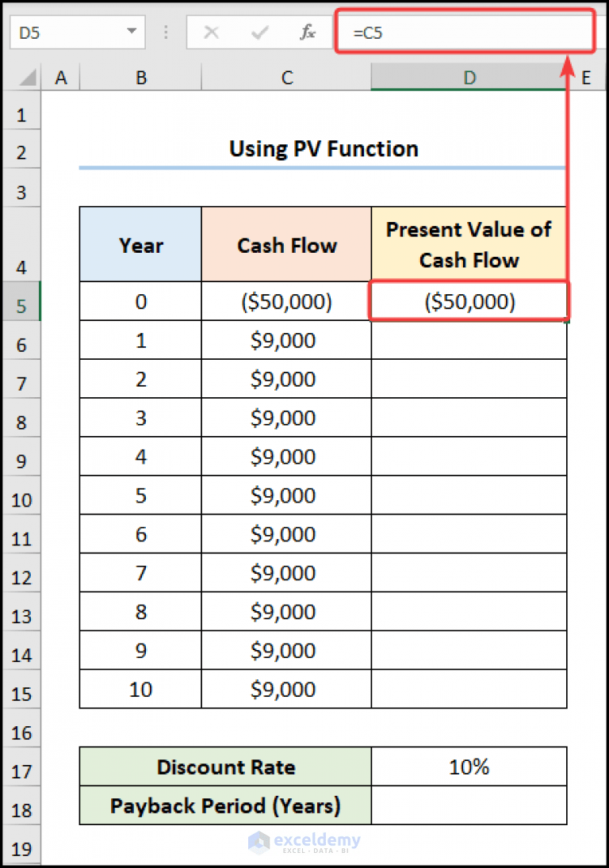
Task: Click the cell showing ($50,000) present value
Action: click(x=469, y=301)
